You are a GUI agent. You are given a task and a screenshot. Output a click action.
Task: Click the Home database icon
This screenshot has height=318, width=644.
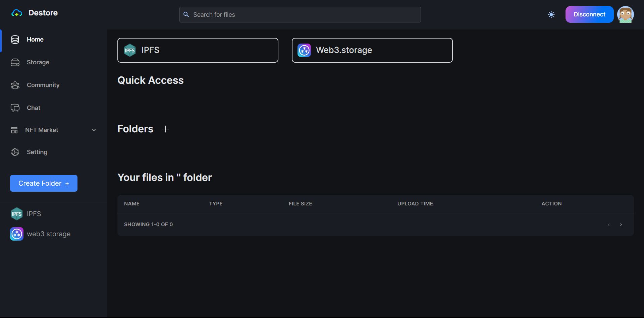(15, 40)
